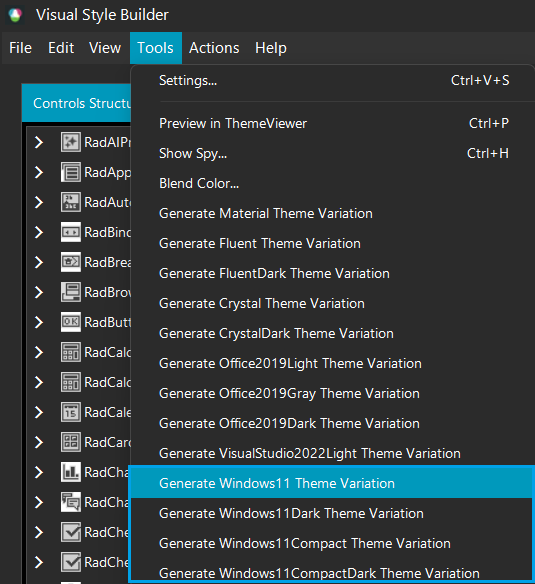Select the RadBrow tree item label
Image resolution: width=535 pixels, height=584 pixels.
tap(108, 292)
